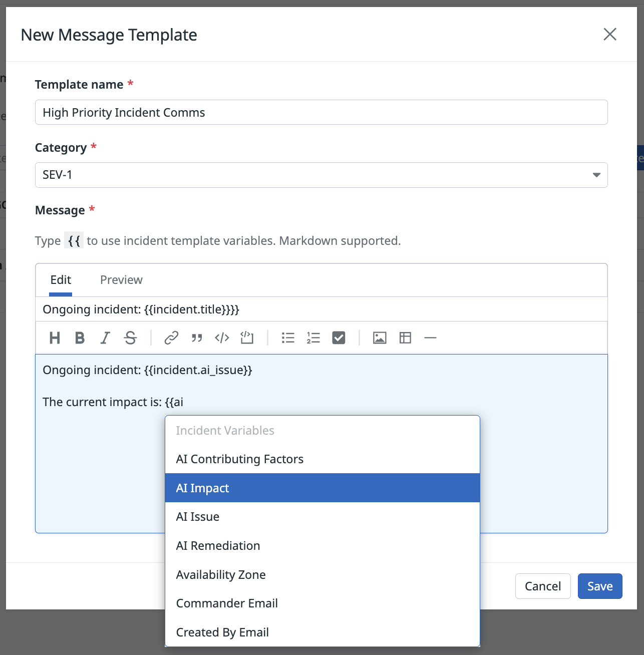Toggle bold text formatting

coord(80,338)
